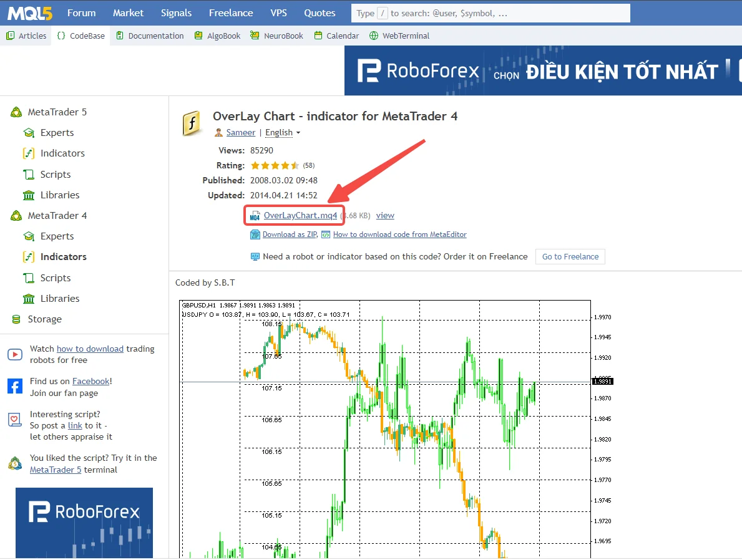This screenshot has width=742, height=560.
Task: Click the star rating control
Action: pos(275,165)
